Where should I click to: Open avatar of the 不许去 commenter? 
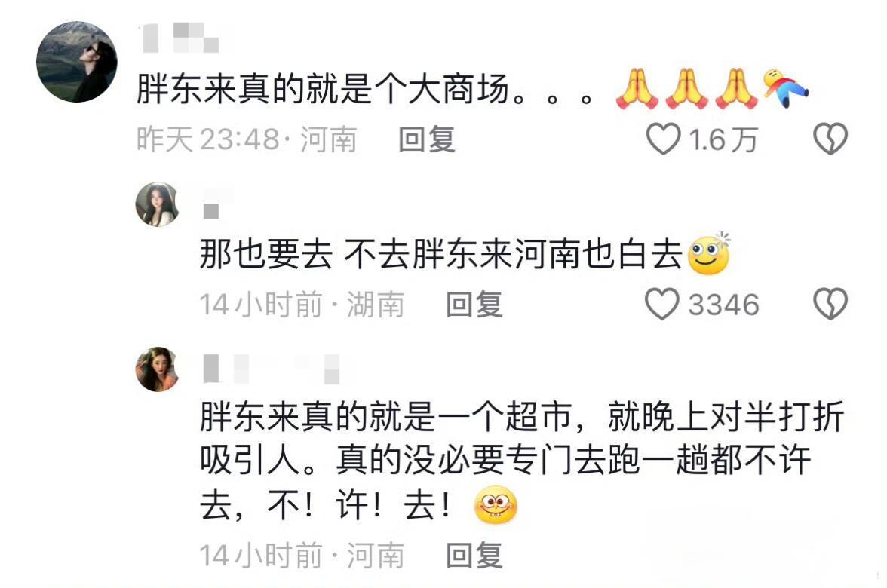157,369
